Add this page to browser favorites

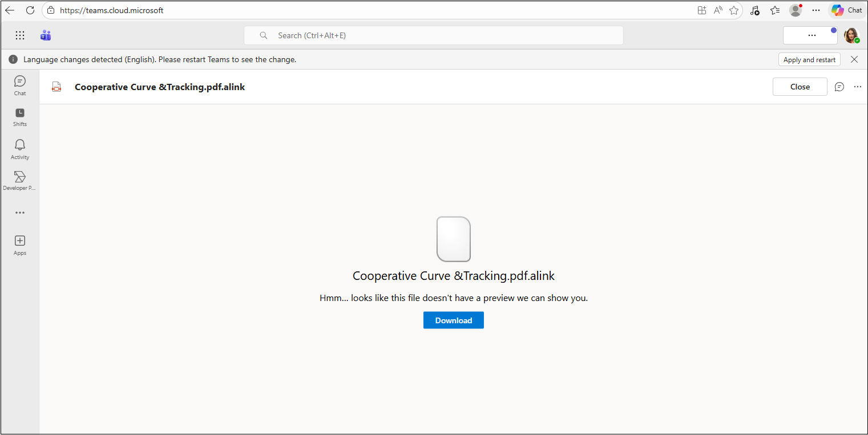[x=734, y=10]
